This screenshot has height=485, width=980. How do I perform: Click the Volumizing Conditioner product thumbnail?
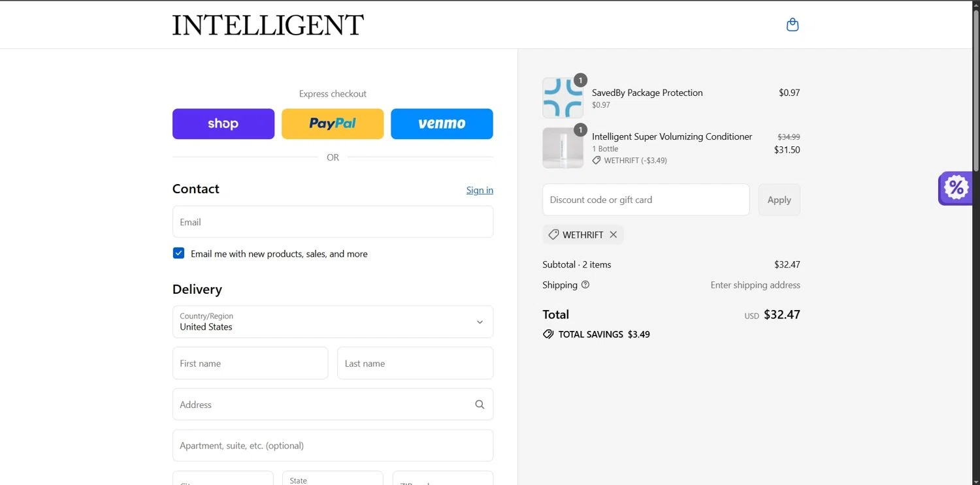coord(563,148)
